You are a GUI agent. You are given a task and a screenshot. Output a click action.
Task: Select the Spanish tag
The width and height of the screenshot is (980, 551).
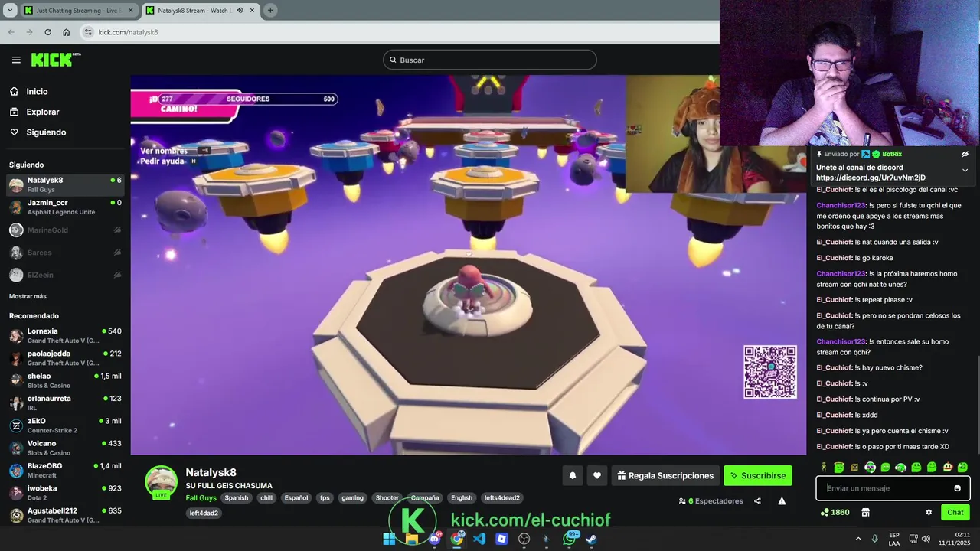tap(237, 498)
